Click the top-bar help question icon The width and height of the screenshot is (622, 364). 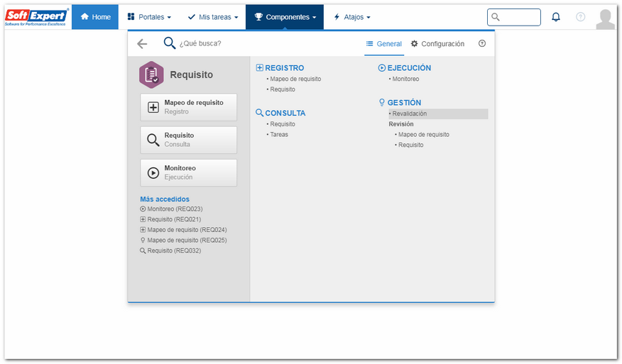coord(580,17)
